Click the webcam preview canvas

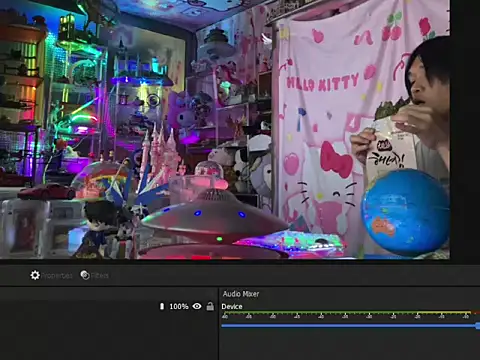(225, 129)
